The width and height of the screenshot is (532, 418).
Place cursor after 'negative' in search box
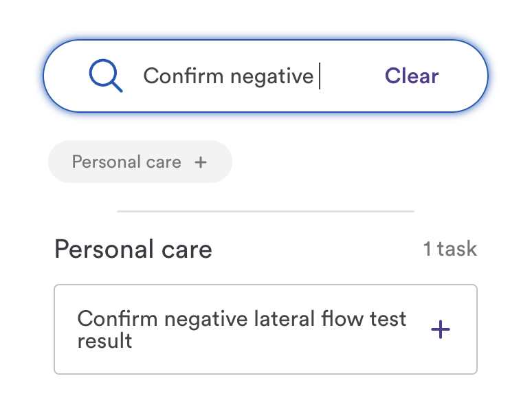click(315, 76)
